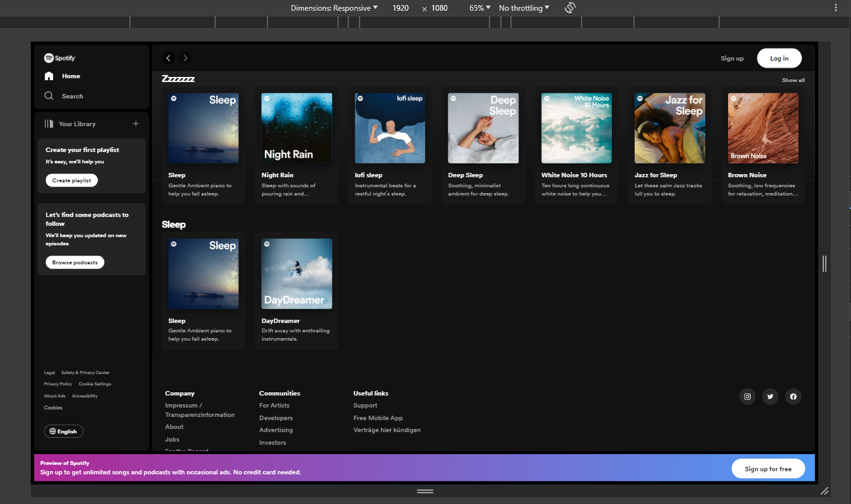Open DevTools device toolbar more options menu
The height and width of the screenshot is (504, 851).
pos(836,8)
